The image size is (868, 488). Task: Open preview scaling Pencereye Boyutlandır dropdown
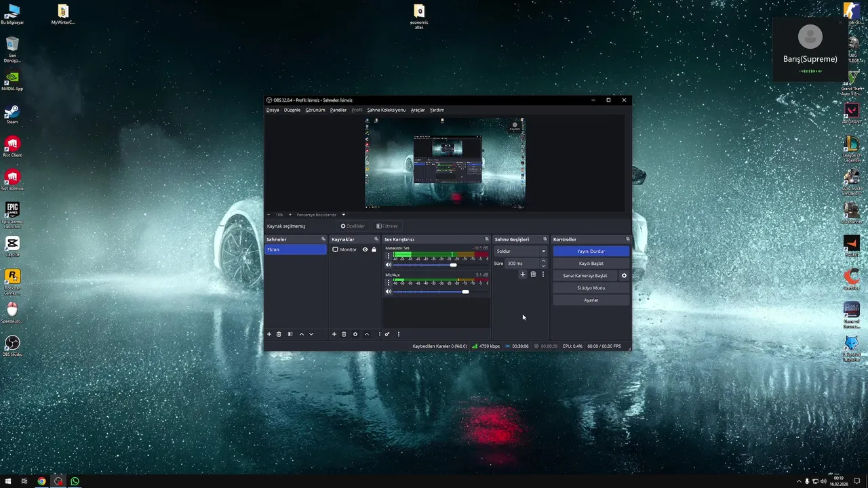321,215
